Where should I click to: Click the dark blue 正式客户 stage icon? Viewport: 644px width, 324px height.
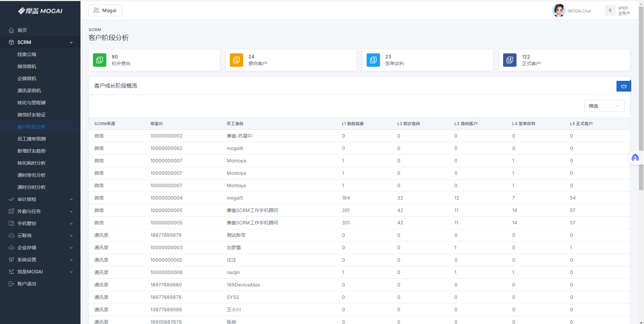(509, 60)
